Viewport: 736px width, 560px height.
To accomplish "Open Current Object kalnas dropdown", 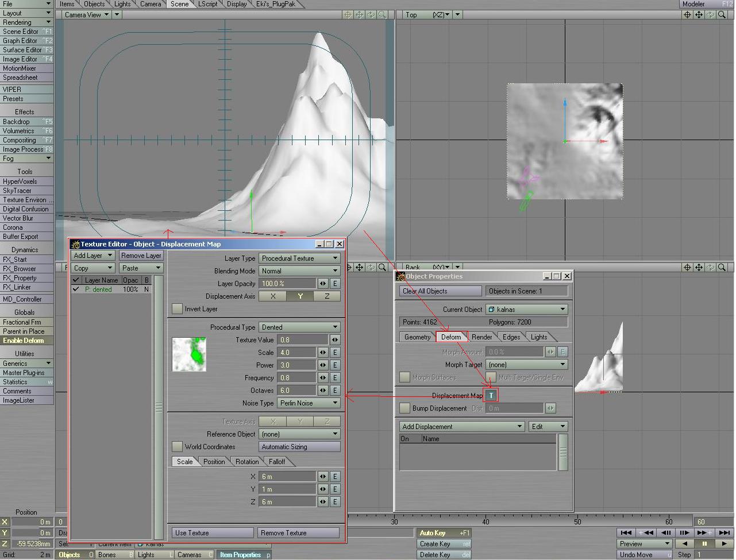I will 526,310.
